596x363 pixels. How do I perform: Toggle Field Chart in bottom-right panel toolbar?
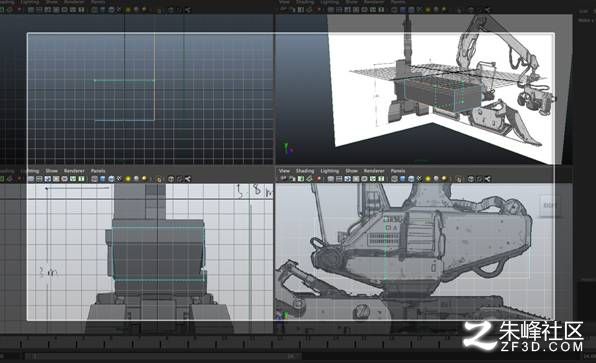[364, 179]
